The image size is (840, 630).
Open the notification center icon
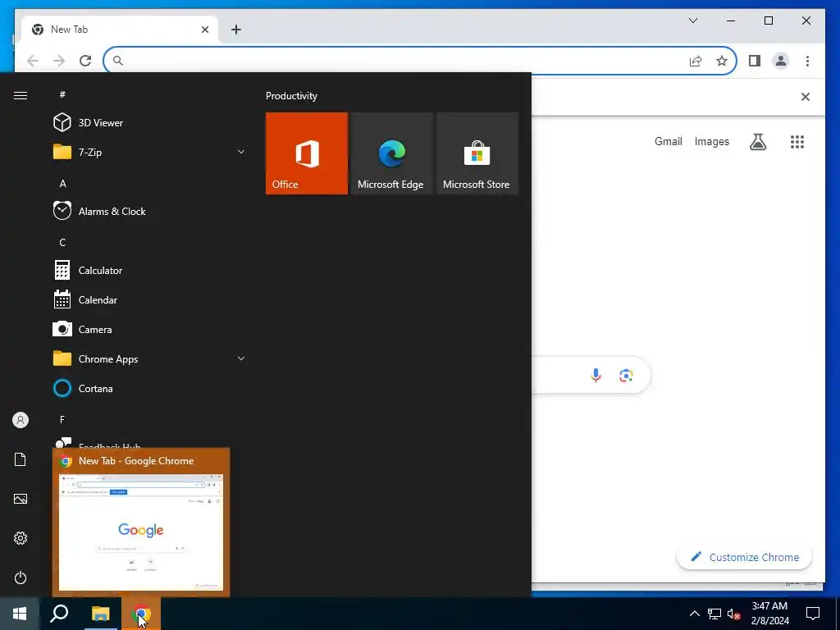[813, 614]
